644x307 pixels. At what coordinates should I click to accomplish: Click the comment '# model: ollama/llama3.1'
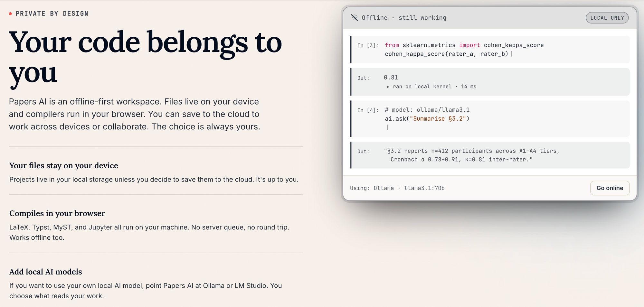[x=427, y=110]
